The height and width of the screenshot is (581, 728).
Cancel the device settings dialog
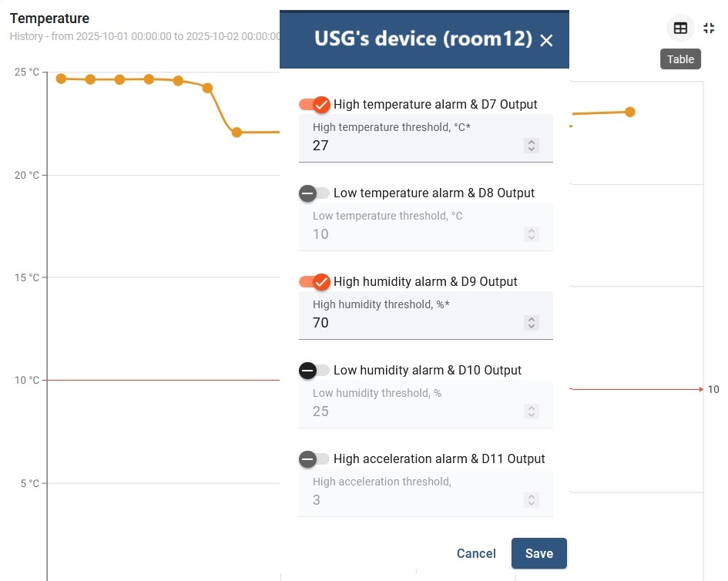[476, 553]
